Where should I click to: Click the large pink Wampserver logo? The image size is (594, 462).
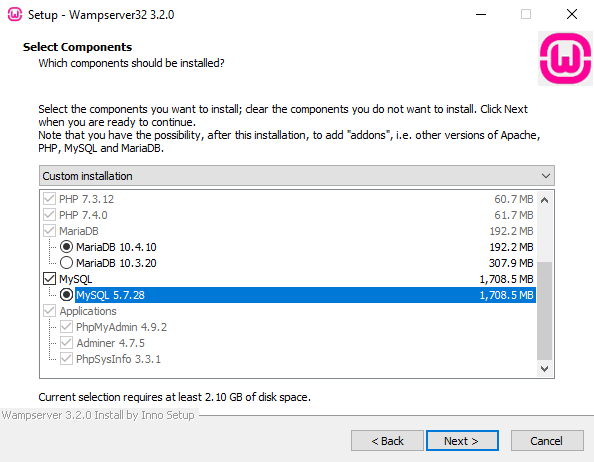tap(566, 58)
